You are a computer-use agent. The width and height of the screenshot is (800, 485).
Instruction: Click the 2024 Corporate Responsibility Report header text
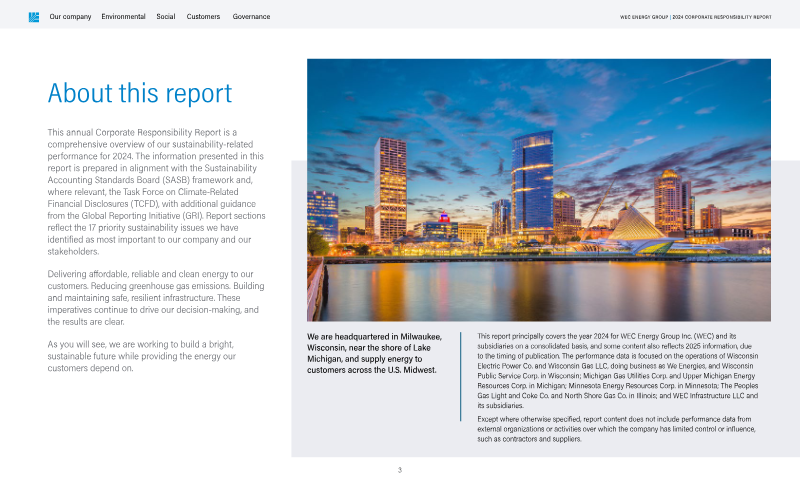pyautogui.click(x=696, y=17)
